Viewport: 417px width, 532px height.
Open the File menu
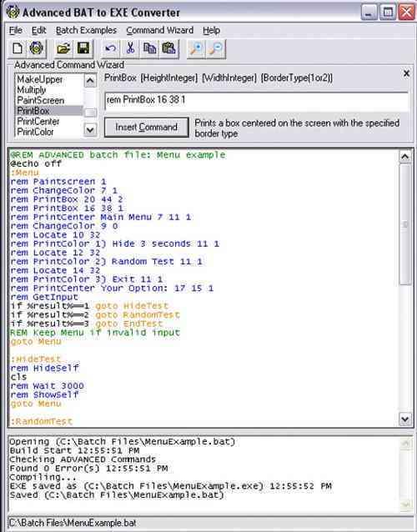click(16, 31)
